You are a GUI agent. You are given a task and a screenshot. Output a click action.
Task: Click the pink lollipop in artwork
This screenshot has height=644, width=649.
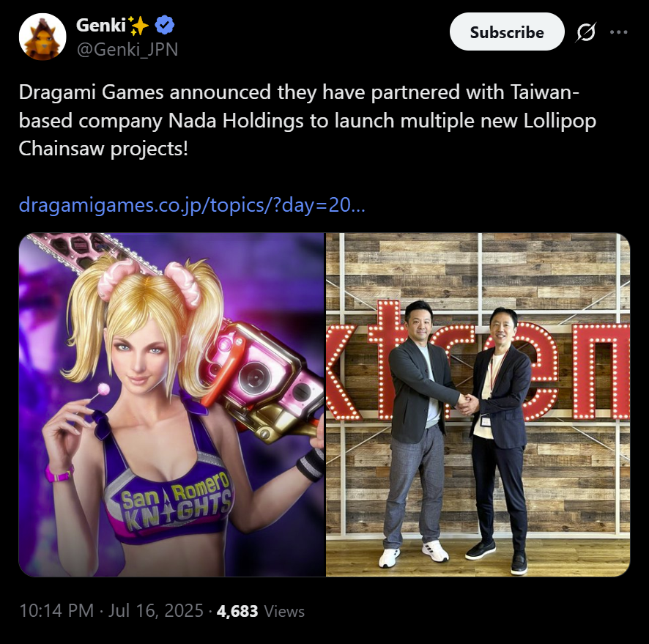tap(103, 389)
